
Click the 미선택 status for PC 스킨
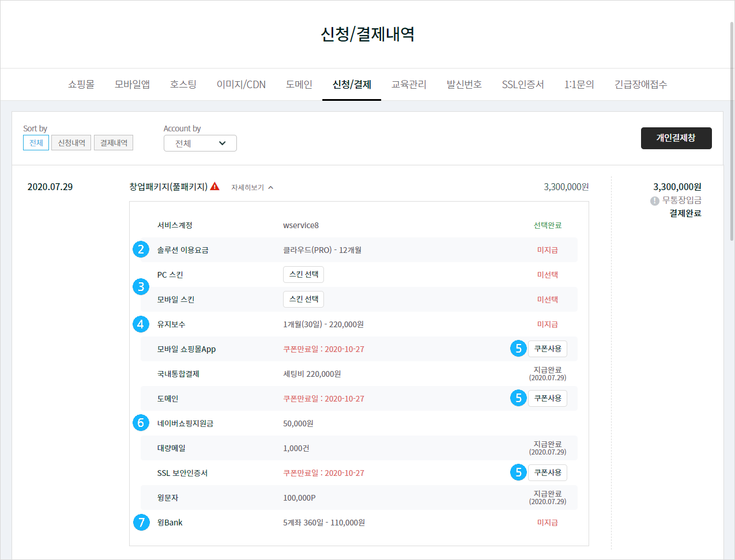click(548, 275)
